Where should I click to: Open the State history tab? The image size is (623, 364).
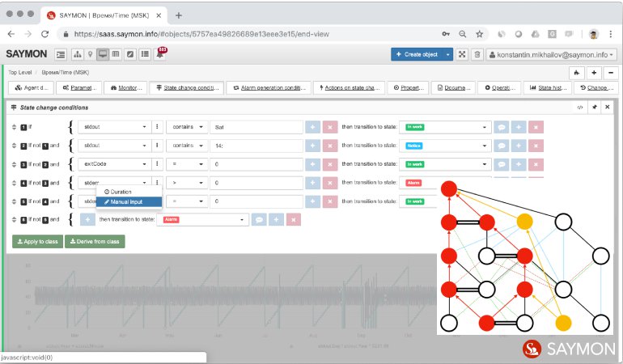(548, 88)
